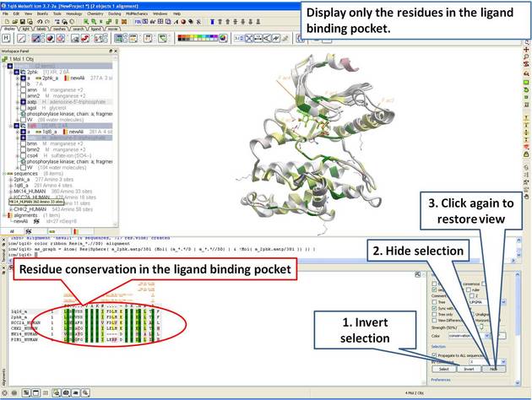Click the red sphere toolbar icon
This screenshot has height=400, width=532.
coord(183,21)
